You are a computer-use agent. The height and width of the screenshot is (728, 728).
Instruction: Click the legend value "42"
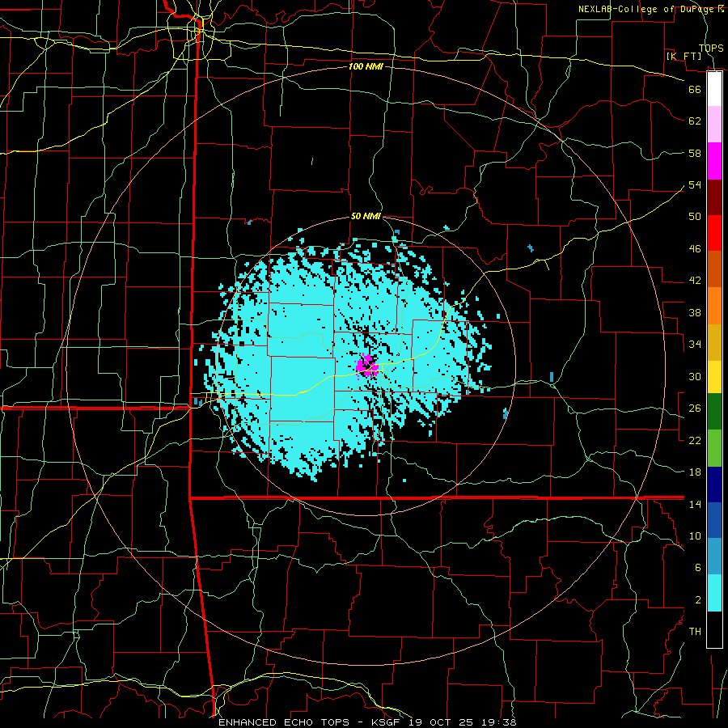(x=695, y=281)
